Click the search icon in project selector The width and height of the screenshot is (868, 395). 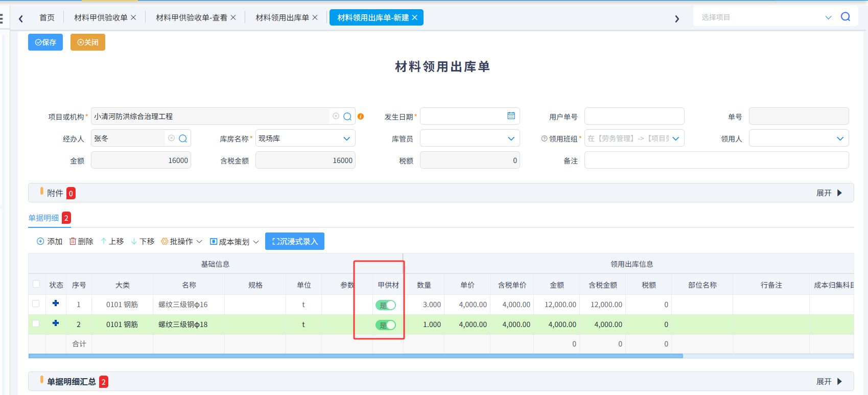[846, 17]
